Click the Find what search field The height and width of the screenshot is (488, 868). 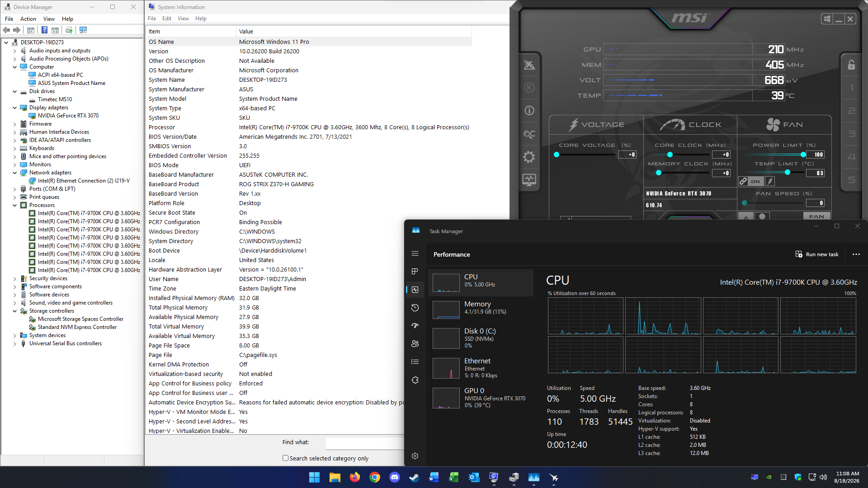(x=364, y=443)
